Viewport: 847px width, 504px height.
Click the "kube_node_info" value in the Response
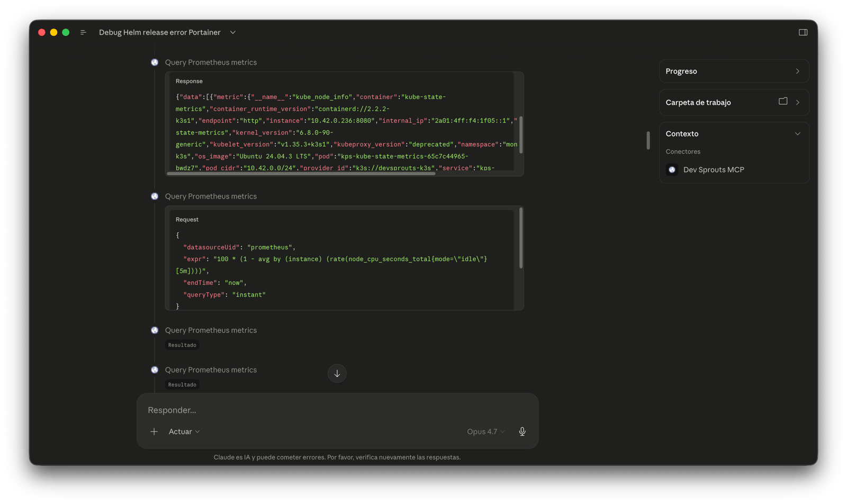pyautogui.click(x=322, y=97)
